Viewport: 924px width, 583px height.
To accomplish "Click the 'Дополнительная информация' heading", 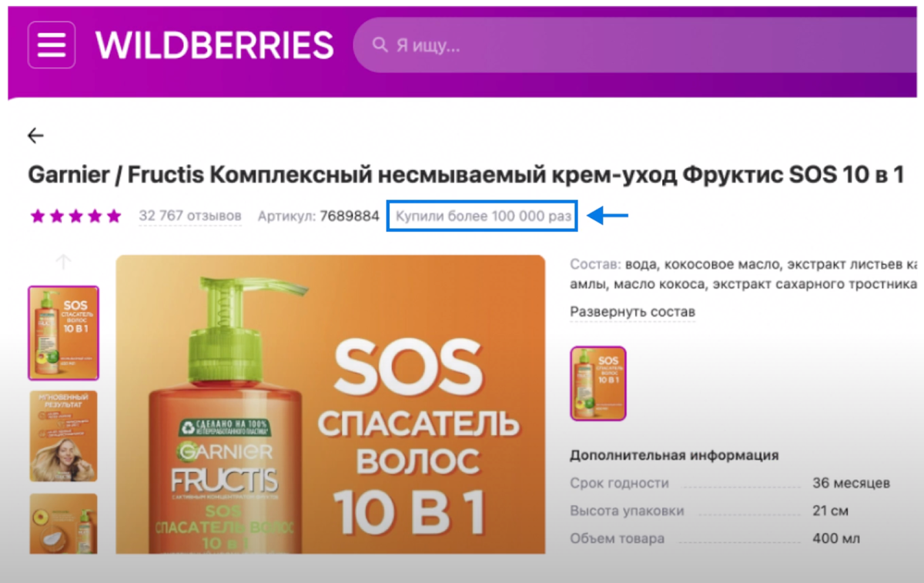I will [x=674, y=455].
